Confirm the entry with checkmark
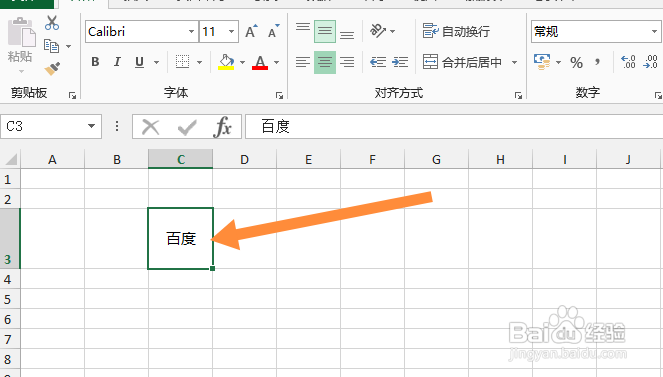The height and width of the screenshot is (377, 663). coord(187,127)
